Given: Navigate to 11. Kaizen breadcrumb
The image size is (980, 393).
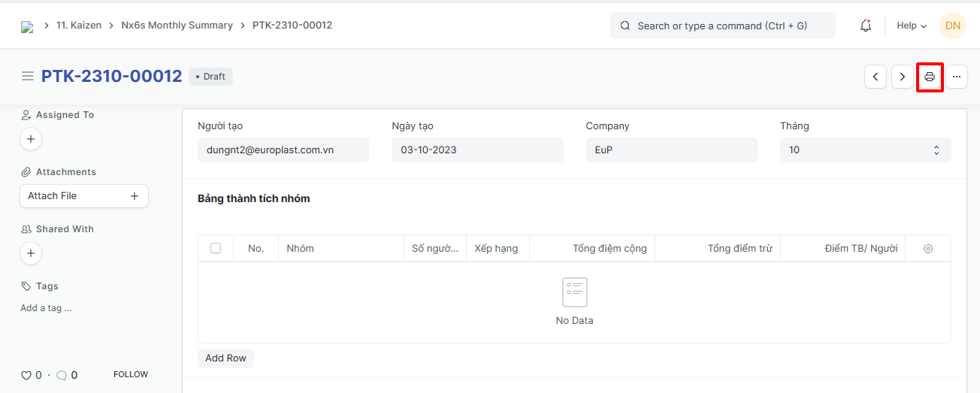Looking at the screenshot, I should 79,26.
